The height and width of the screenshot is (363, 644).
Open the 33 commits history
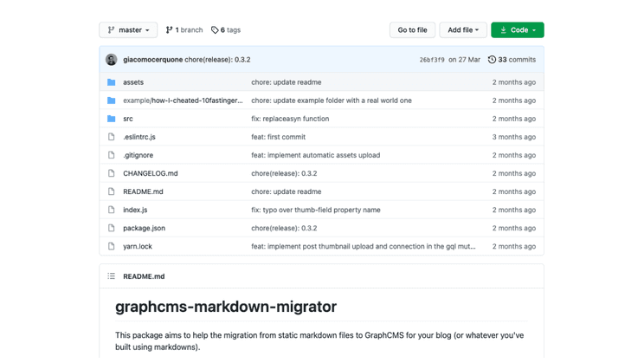click(512, 60)
